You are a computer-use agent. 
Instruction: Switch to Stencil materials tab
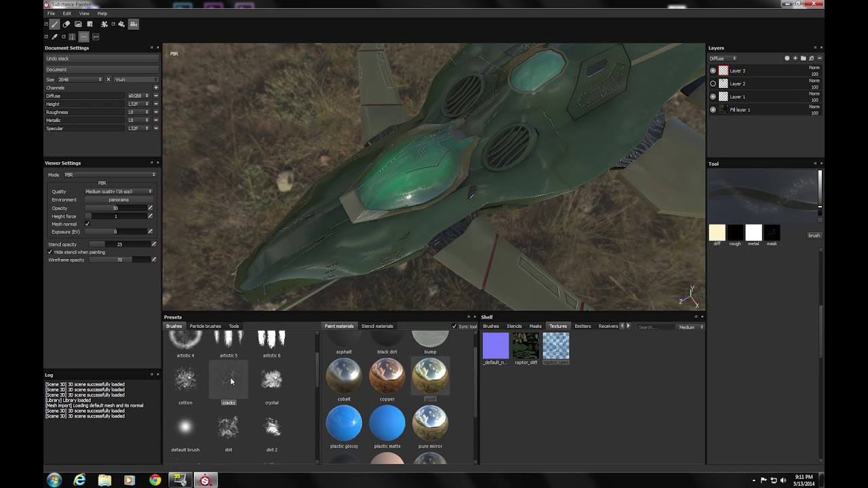coord(377,327)
